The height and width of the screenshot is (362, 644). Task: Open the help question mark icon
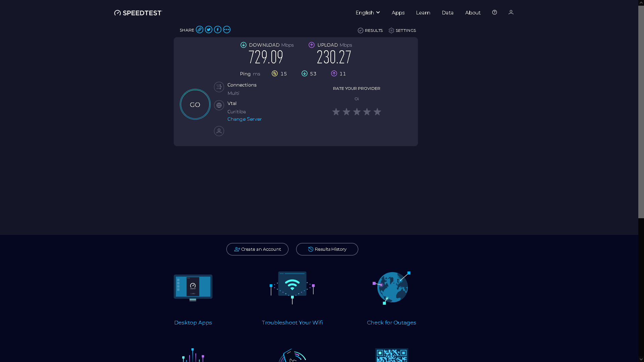pyautogui.click(x=494, y=12)
